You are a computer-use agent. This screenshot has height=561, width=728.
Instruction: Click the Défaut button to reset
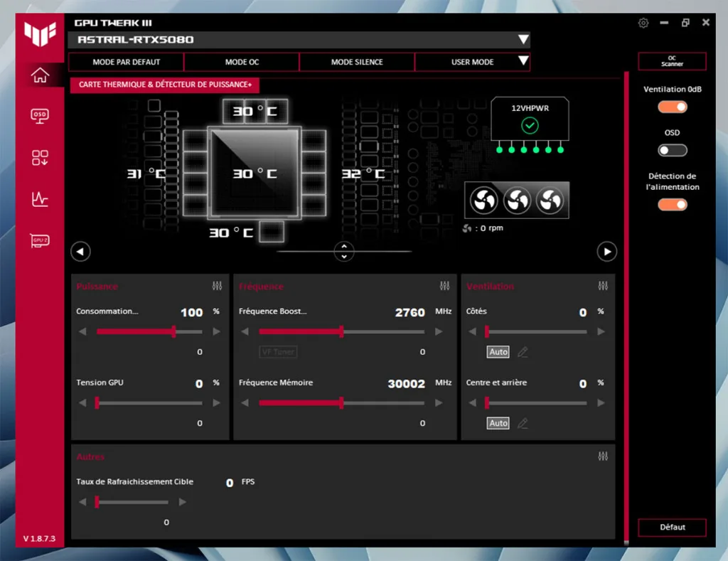[x=672, y=528]
